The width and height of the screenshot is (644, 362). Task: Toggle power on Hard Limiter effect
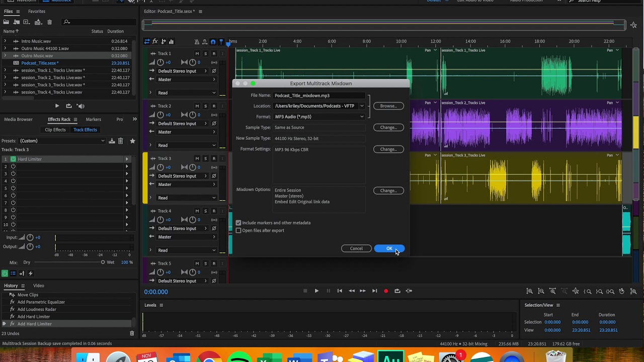(x=13, y=159)
